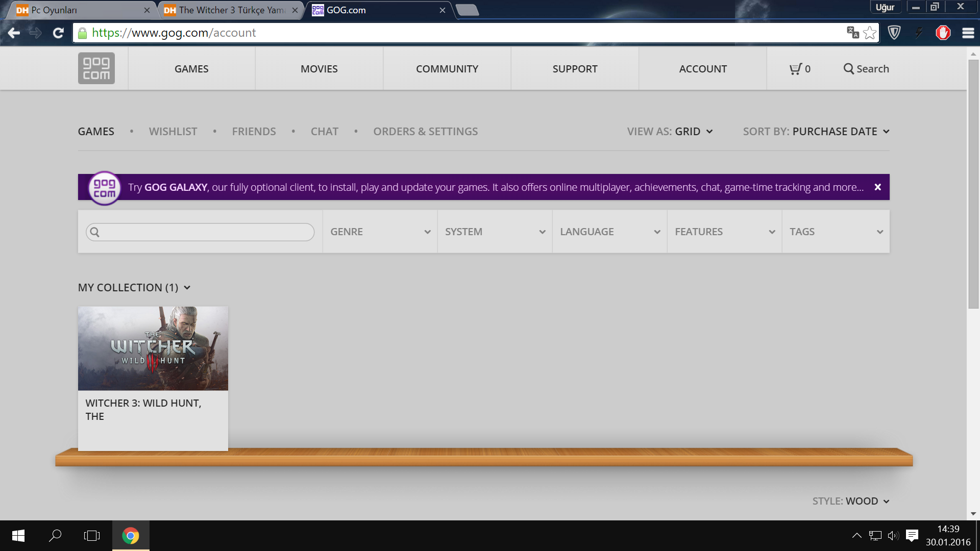Open the taskbar clock and date
Viewport: 980px width, 551px height.
click(x=948, y=536)
